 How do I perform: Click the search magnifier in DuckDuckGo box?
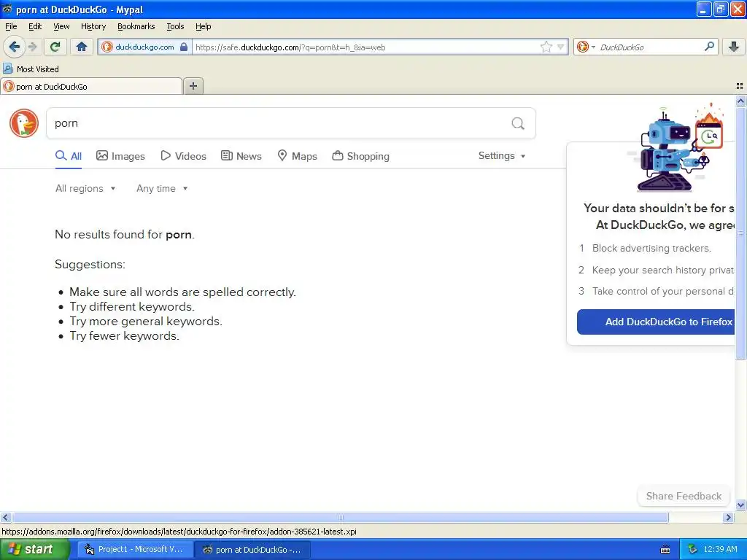click(518, 123)
